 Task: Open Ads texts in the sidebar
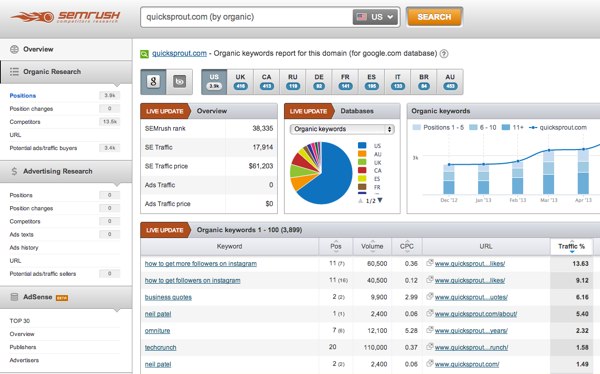[x=21, y=234]
